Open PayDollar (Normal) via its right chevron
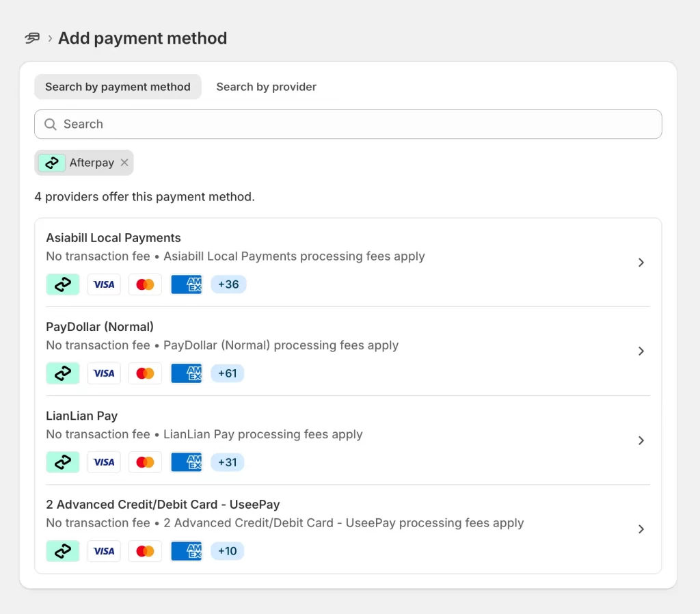This screenshot has width=700, height=614. 641,351
